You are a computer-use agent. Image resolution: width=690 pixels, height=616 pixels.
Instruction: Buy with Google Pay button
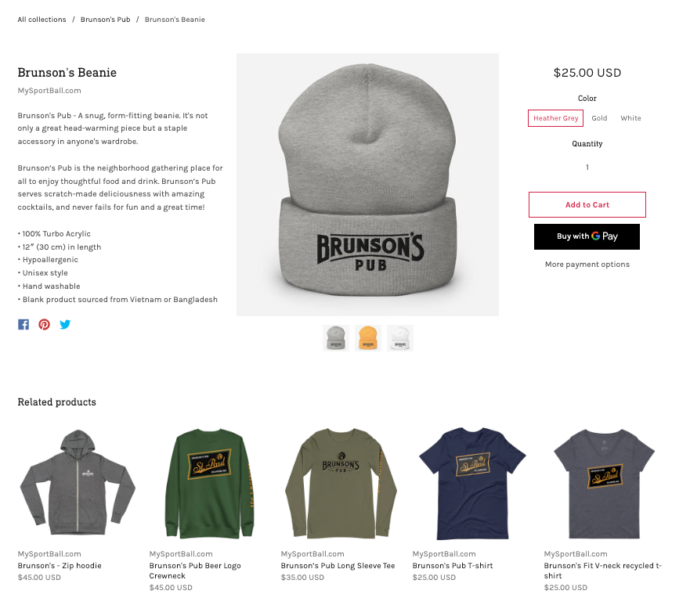[587, 236]
